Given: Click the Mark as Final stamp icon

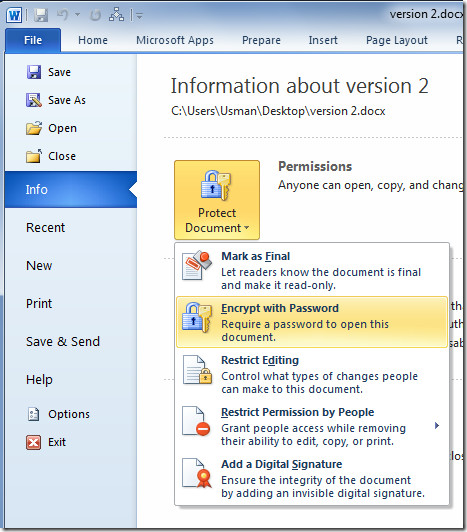Looking at the screenshot, I should coord(197,265).
